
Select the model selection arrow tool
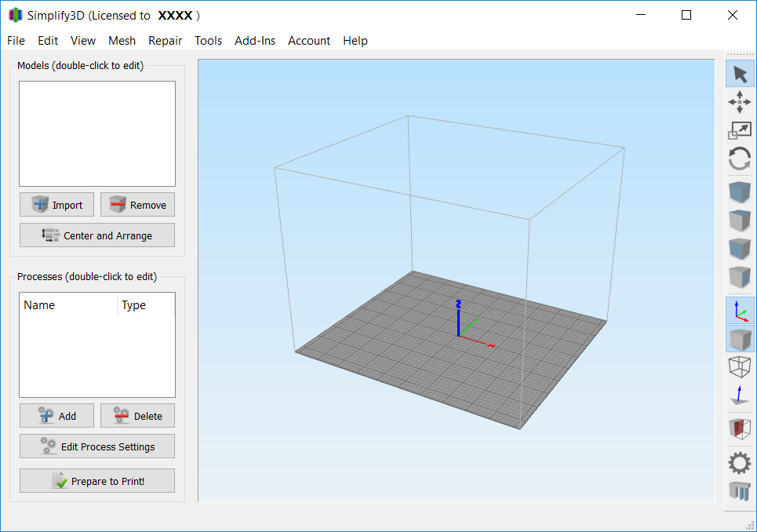[740, 73]
